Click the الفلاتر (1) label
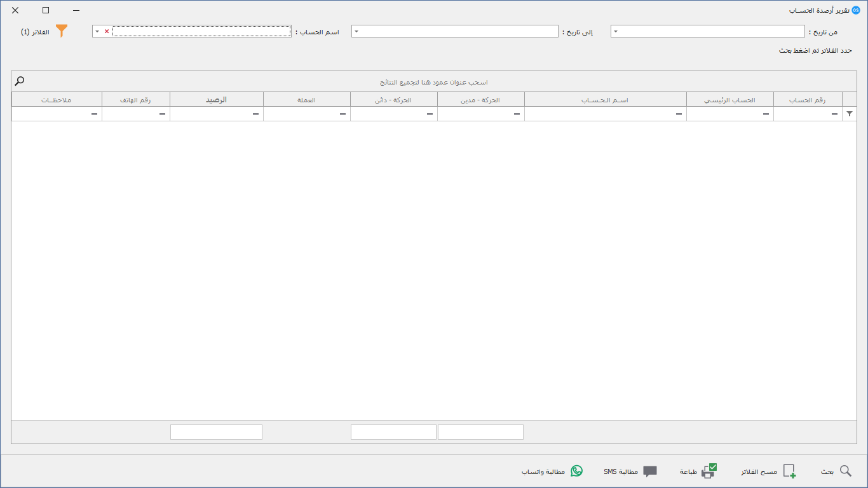 click(x=35, y=32)
